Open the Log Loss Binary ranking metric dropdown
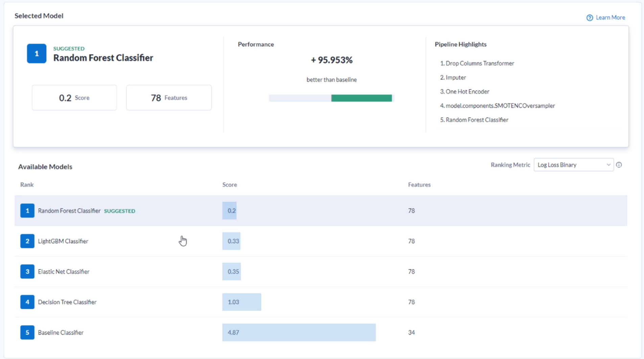This screenshot has height=359, width=644. click(x=574, y=165)
